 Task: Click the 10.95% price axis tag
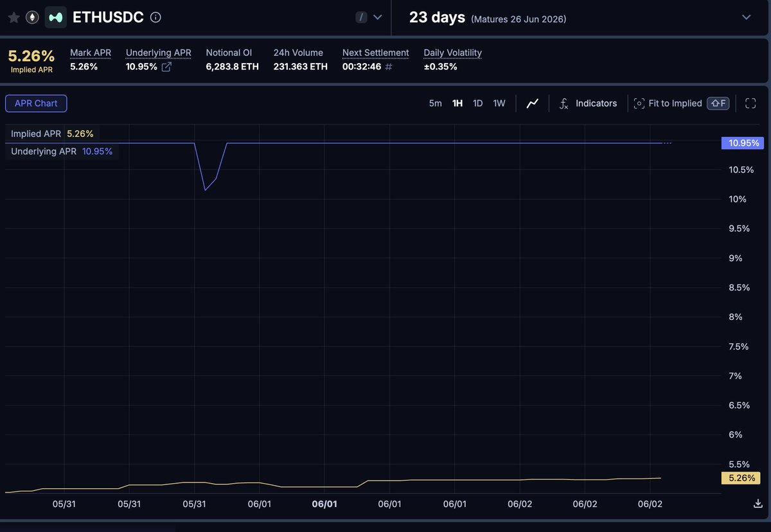pos(744,143)
